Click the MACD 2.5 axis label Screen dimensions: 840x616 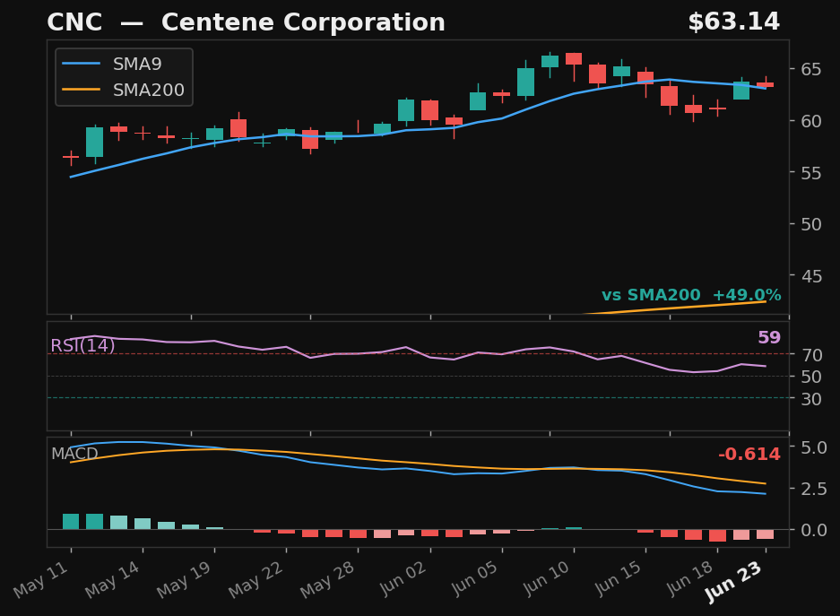point(814,489)
